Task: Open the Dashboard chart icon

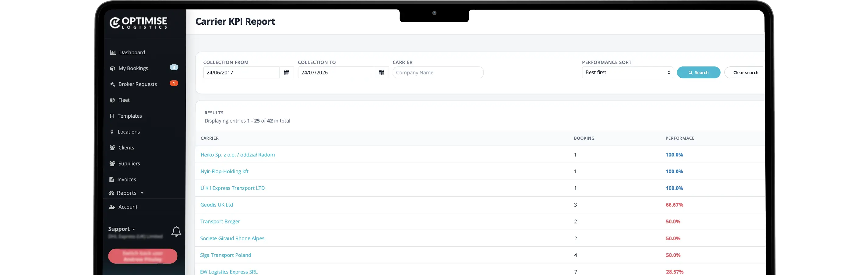Action: 113,52
